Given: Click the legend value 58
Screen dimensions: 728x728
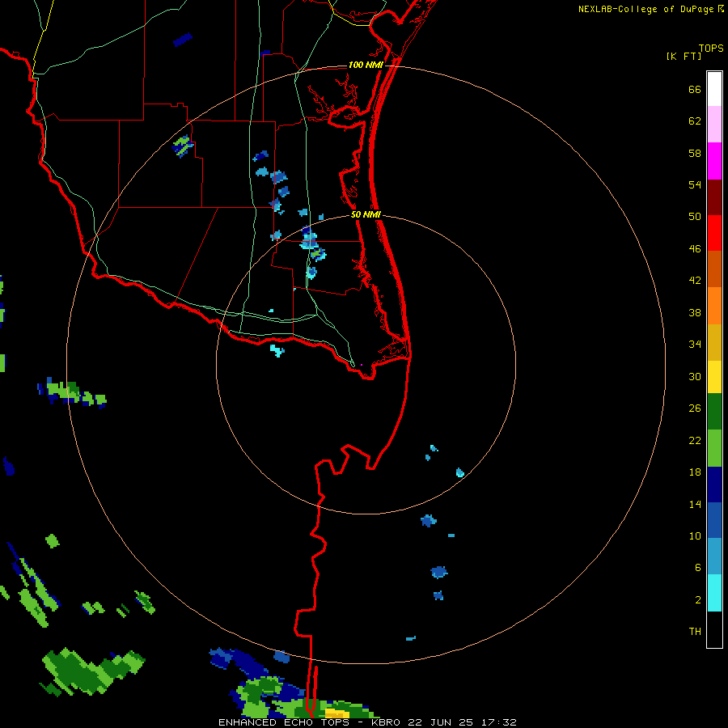Looking at the screenshot, I should coord(695,153).
